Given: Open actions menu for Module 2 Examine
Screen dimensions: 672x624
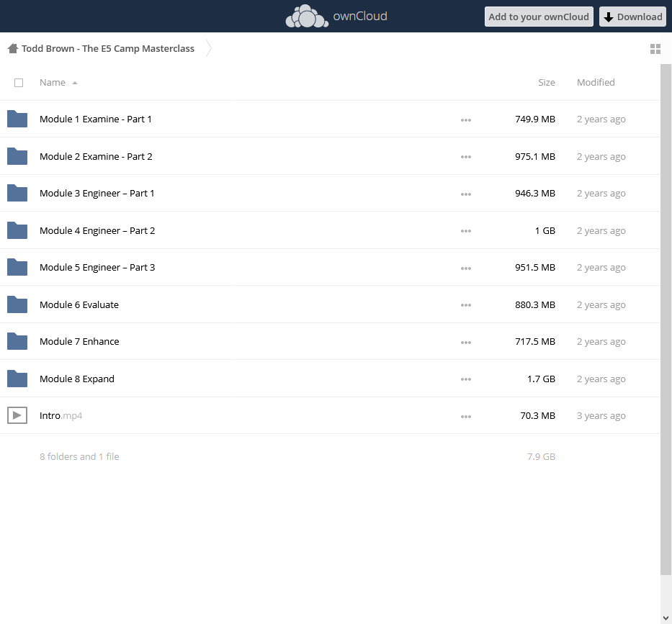Looking at the screenshot, I should coord(466,157).
